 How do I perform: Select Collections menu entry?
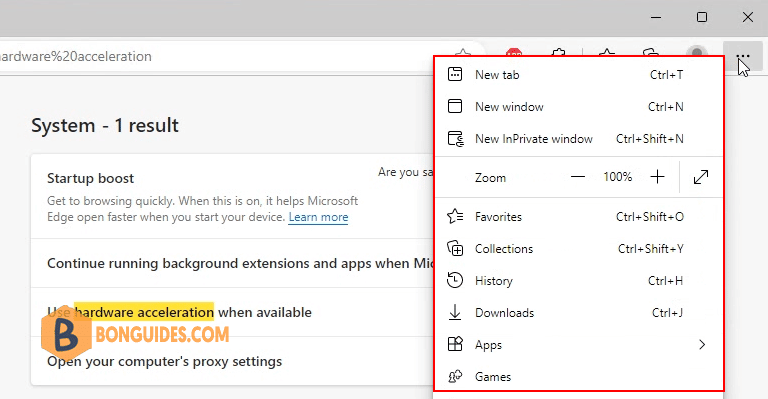tap(579, 249)
